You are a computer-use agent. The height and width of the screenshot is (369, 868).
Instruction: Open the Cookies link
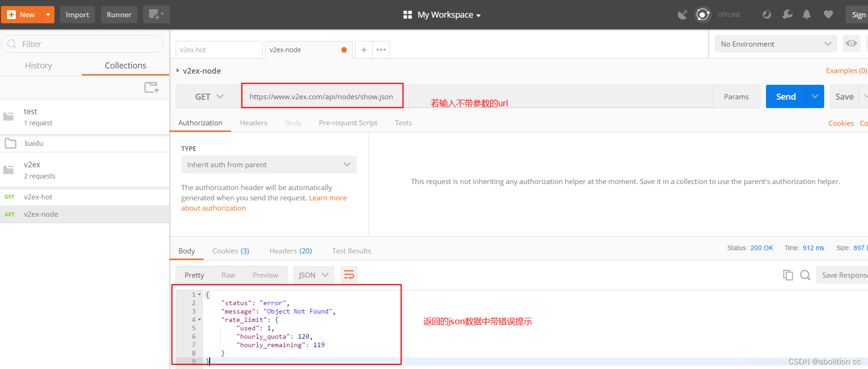pos(841,123)
